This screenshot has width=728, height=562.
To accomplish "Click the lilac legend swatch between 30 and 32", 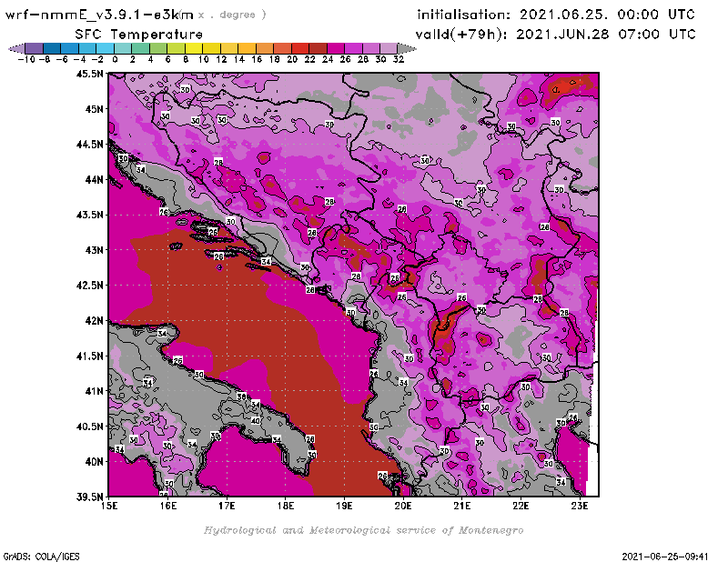I will (389, 48).
